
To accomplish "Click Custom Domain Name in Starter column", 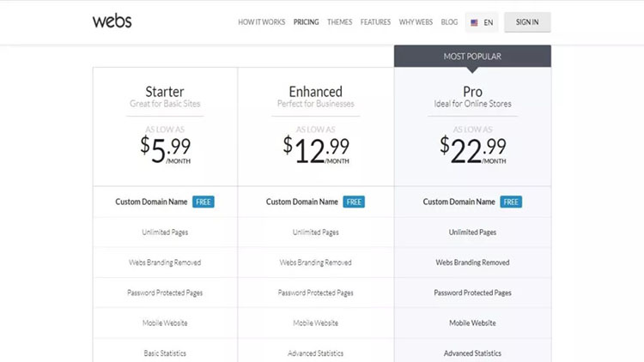I will [151, 202].
